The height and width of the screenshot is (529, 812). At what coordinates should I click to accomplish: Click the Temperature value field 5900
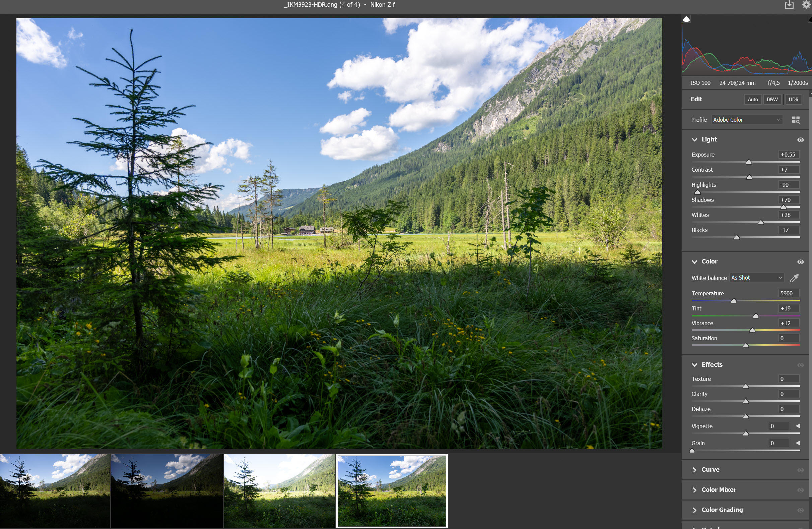tap(789, 293)
